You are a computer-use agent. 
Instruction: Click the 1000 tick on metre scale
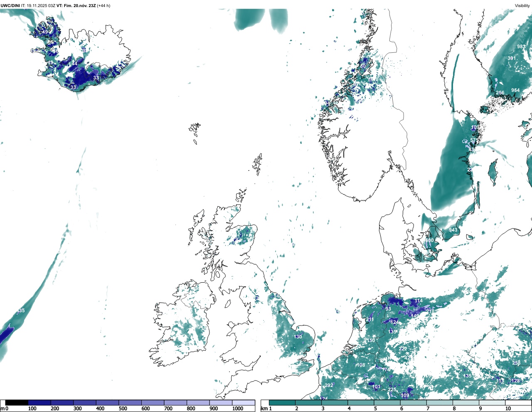(238, 409)
